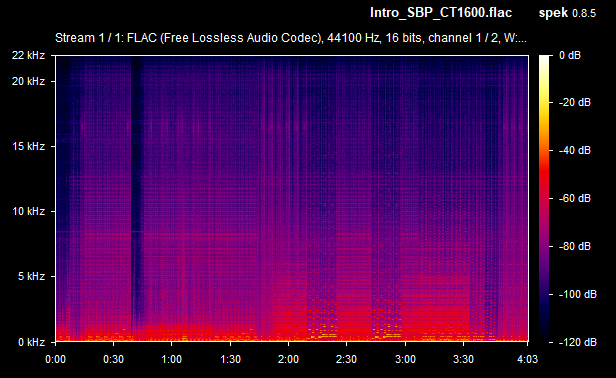Click the 2:00 time axis marker
The width and height of the screenshot is (616, 378).
pos(288,359)
